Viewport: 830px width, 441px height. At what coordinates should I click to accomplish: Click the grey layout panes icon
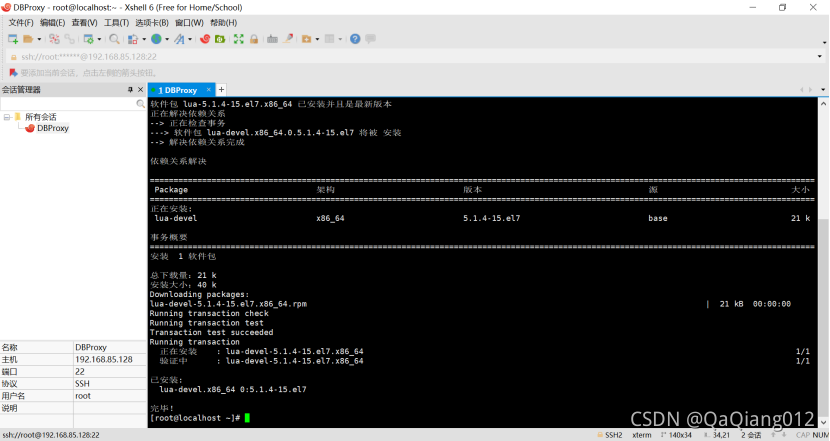(329, 39)
